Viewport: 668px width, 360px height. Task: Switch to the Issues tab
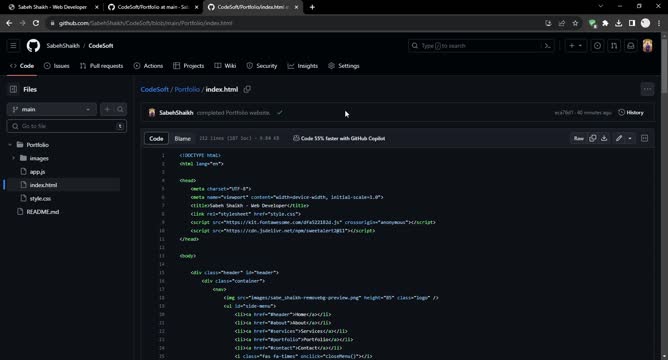tap(57, 66)
